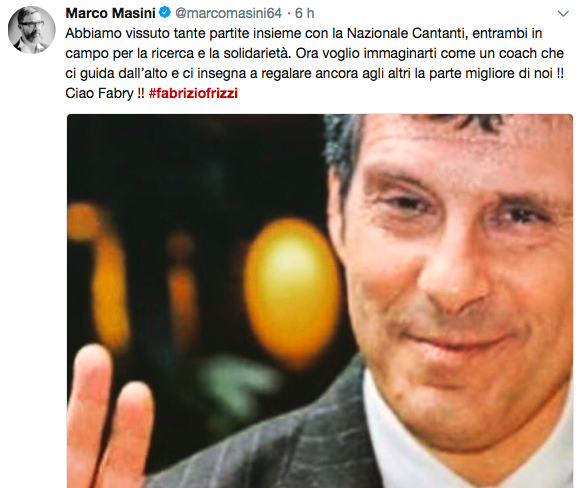Click the tweet line starting 'ci guida dall'alto'

[x=314, y=73]
